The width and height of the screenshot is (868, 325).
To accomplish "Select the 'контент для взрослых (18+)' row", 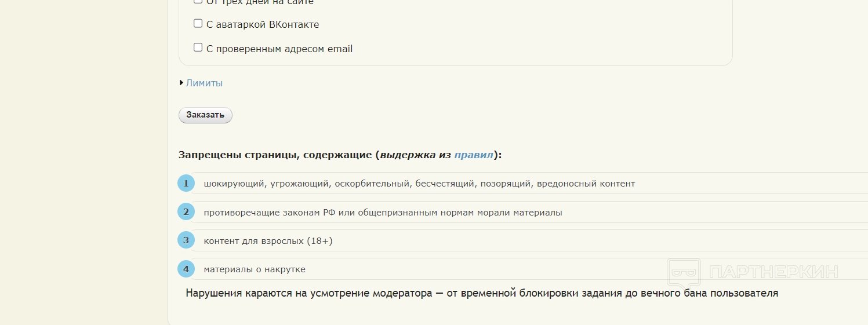I will coord(268,241).
